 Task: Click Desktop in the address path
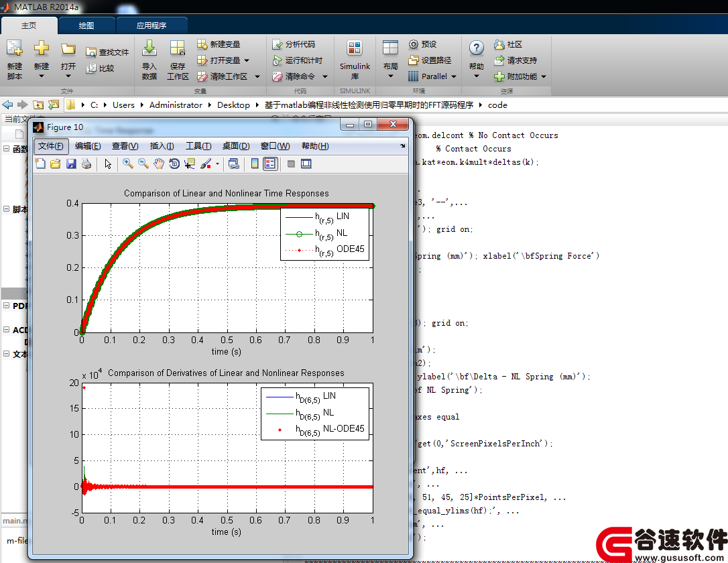(x=233, y=105)
